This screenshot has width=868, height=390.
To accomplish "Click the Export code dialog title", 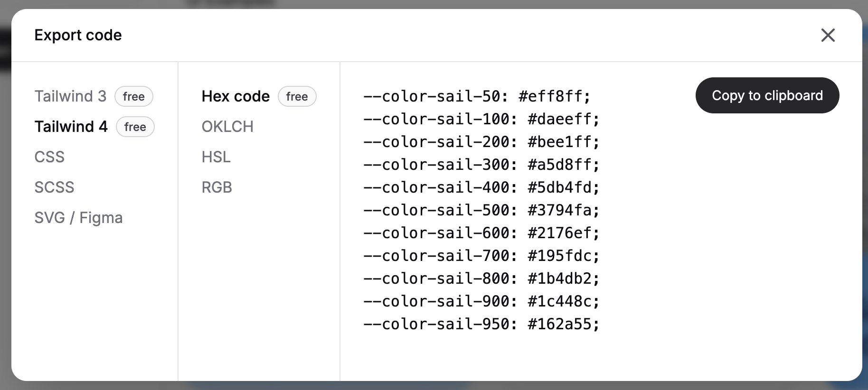I will [x=78, y=35].
